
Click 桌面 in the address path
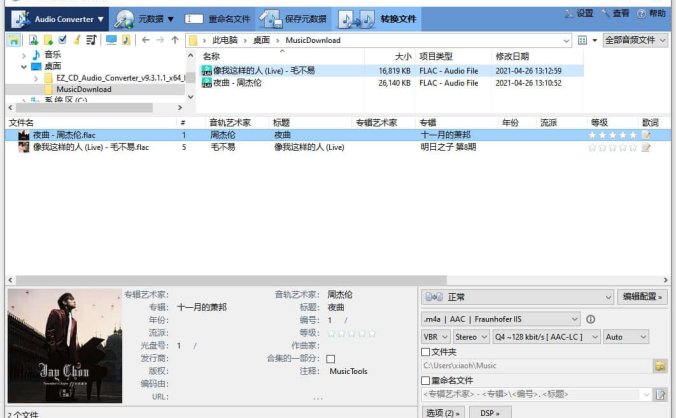[261, 40]
